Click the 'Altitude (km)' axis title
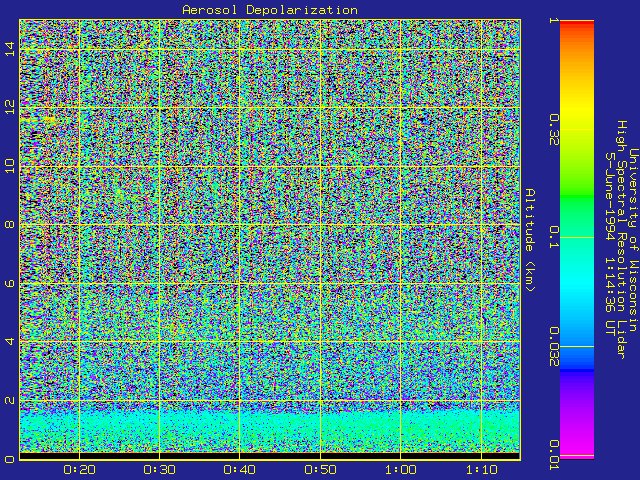Screen dimensions: 640x480 [530, 240]
